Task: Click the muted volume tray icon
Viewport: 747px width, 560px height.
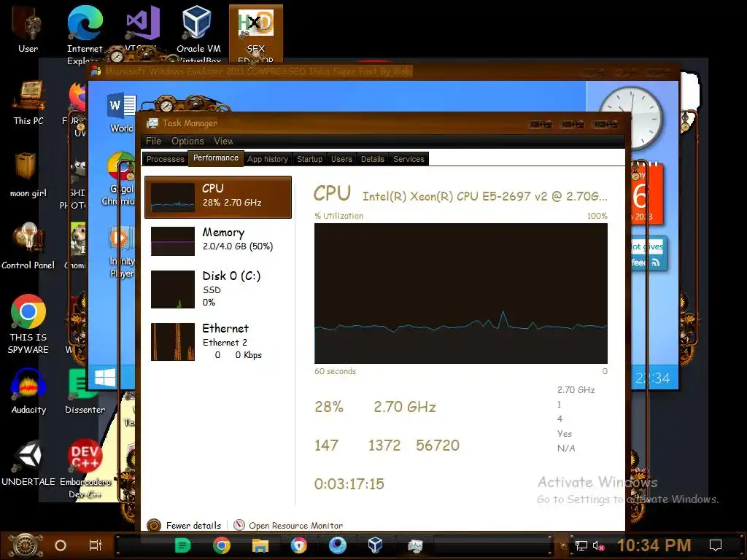Action: (x=599, y=545)
